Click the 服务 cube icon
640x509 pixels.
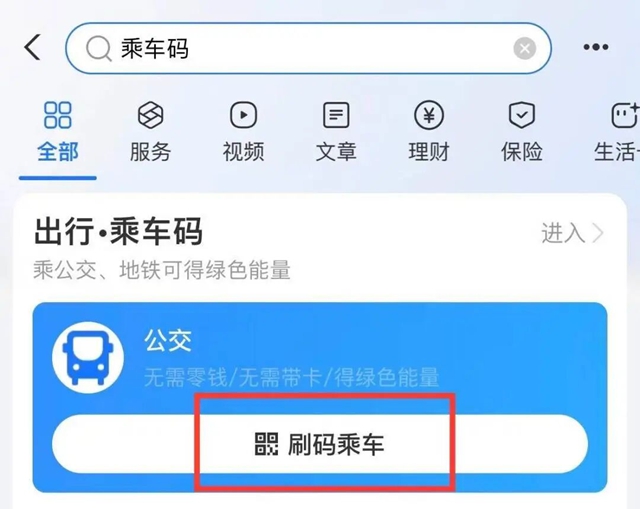[x=150, y=115]
